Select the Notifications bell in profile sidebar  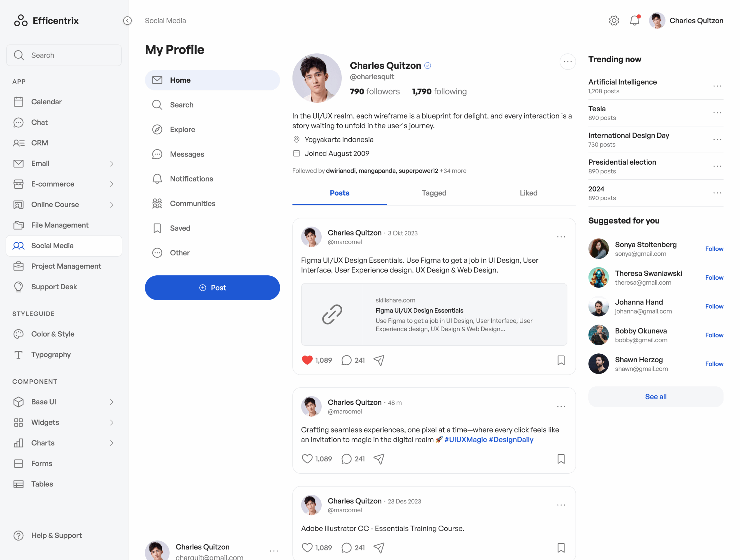[x=191, y=179]
